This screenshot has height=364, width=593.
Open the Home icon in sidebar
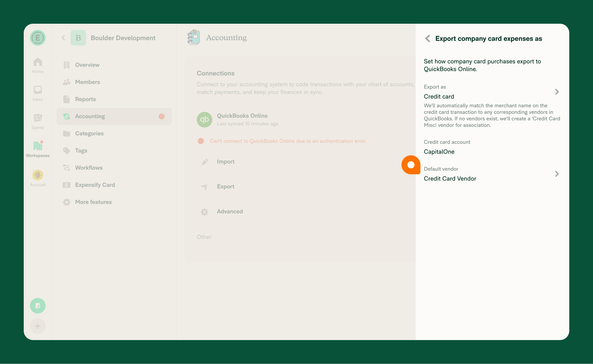(x=38, y=62)
